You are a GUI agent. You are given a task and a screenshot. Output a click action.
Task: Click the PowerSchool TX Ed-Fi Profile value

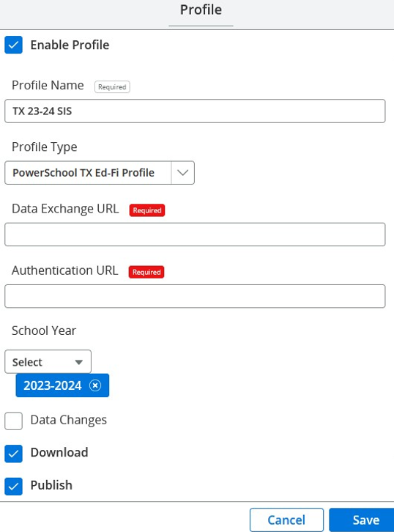pyautogui.click(x=83, y=173)
